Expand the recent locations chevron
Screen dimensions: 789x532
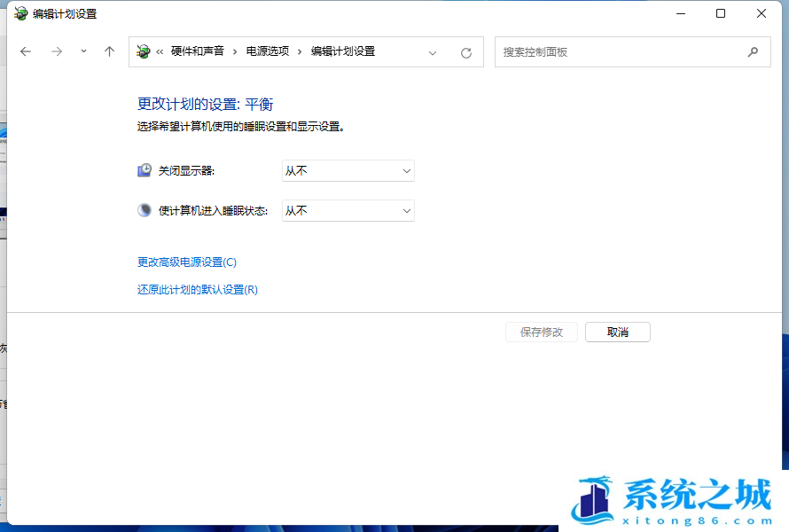coord(83,51)
